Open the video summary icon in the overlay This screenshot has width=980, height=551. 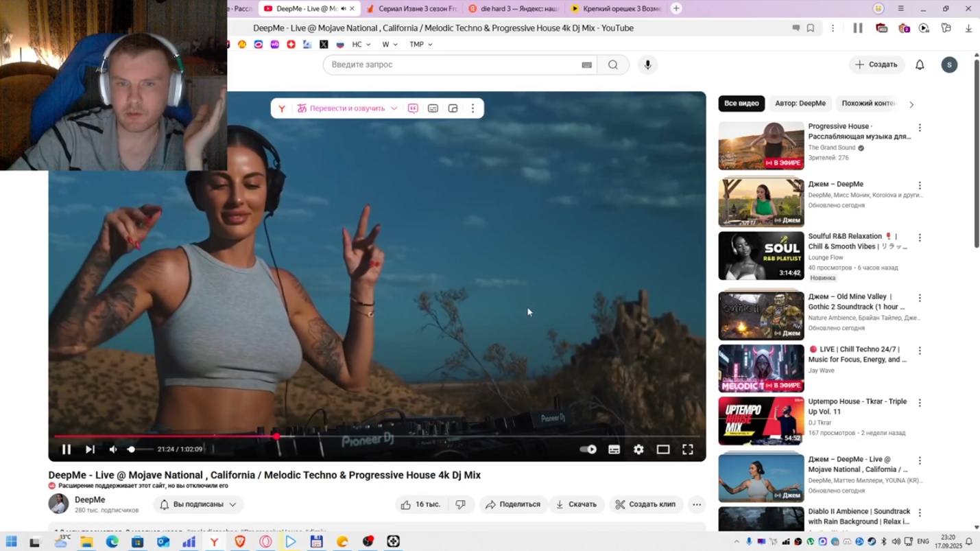click(413, 108)
